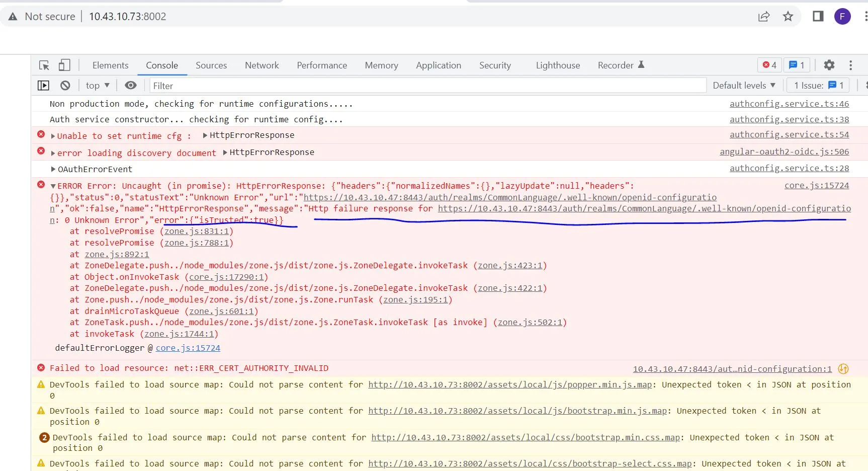The image size is (868, 471).
Task: Collapse the ERROR Uncaught in promise entry
Action: tap(53, 186)
